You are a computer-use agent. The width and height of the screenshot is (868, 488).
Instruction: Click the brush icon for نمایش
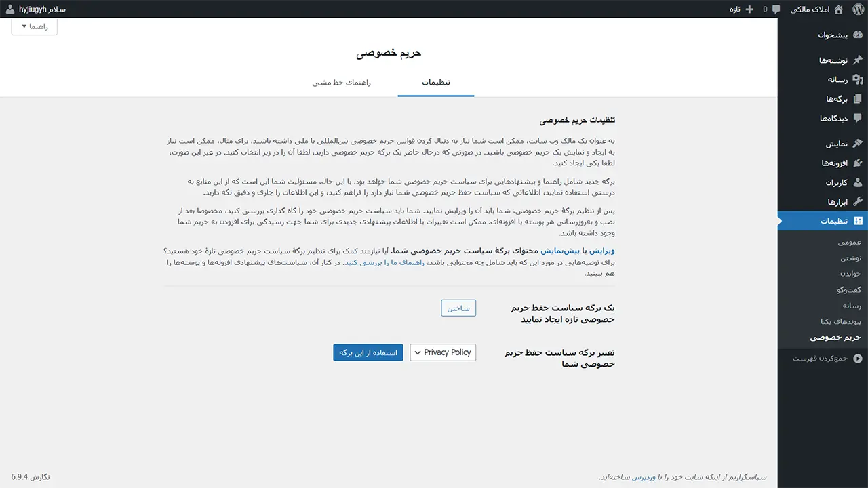tap(857, 144)
